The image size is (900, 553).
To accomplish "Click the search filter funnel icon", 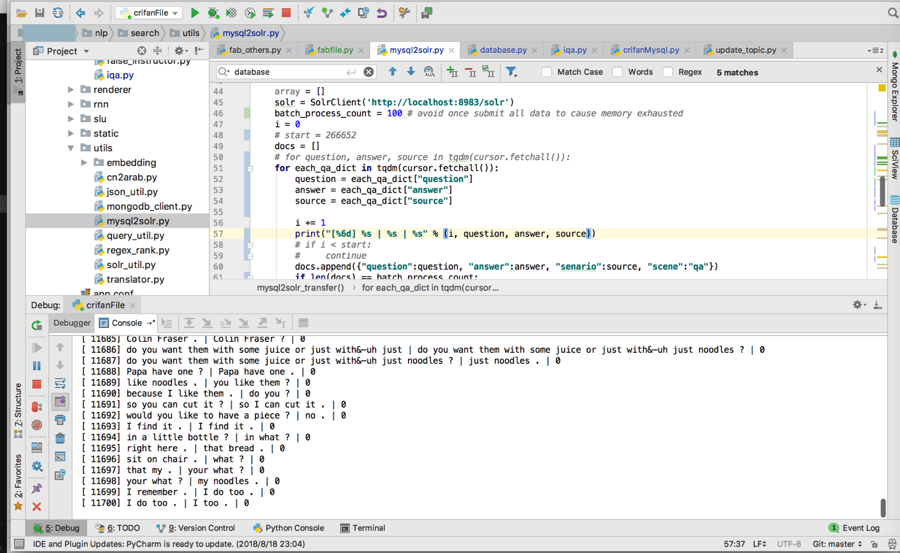I will click(x=511, y=72).
